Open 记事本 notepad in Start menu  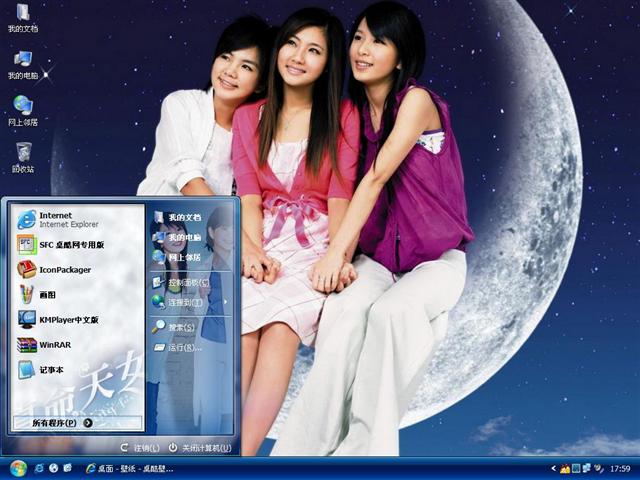[x=78, y=370]
